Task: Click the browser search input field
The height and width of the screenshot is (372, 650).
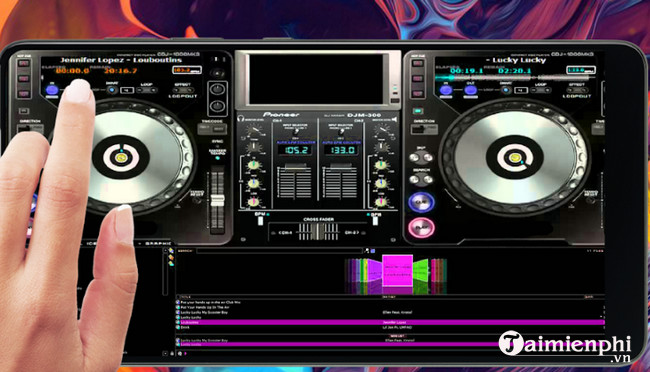Action: pos(279,251)
